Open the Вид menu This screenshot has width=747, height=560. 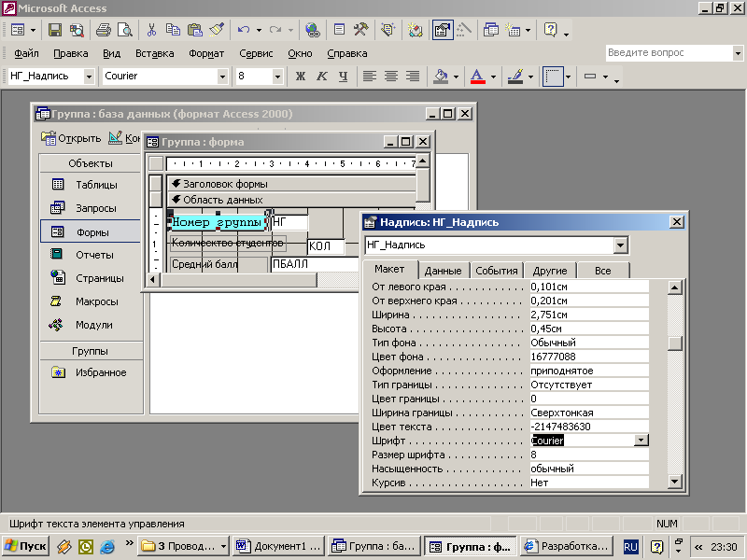[x=111, y=53]
